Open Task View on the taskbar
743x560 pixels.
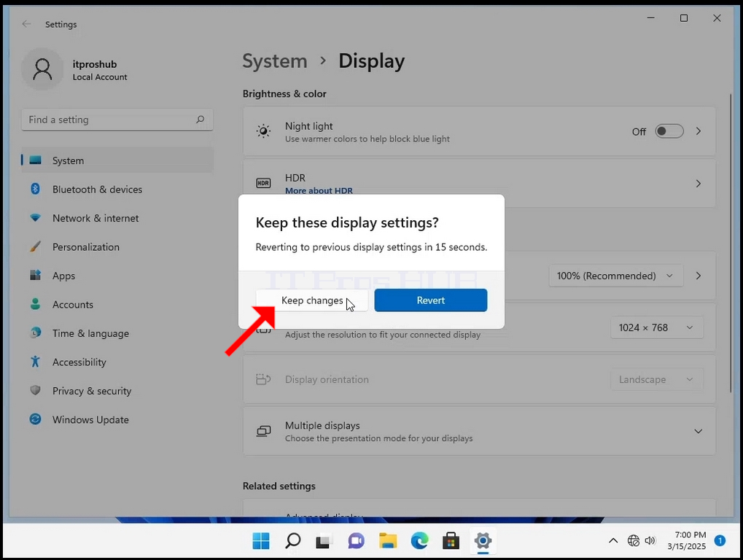pyautogui.click(x=324, y=540)
